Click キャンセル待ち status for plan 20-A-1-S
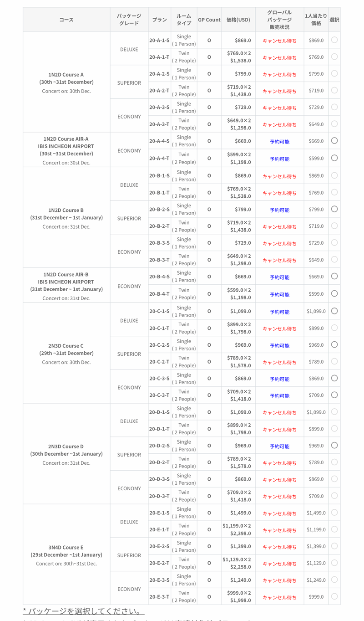Viewport: 364px width, 621px height. [x=279, y=41]
